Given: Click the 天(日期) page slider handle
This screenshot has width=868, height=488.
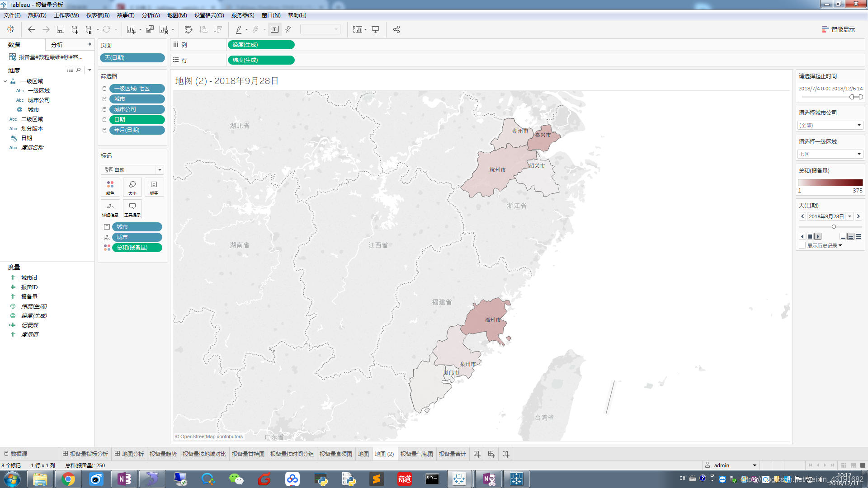Looking at the screenshot, I should pyautogui.click(x=834, y=226).
